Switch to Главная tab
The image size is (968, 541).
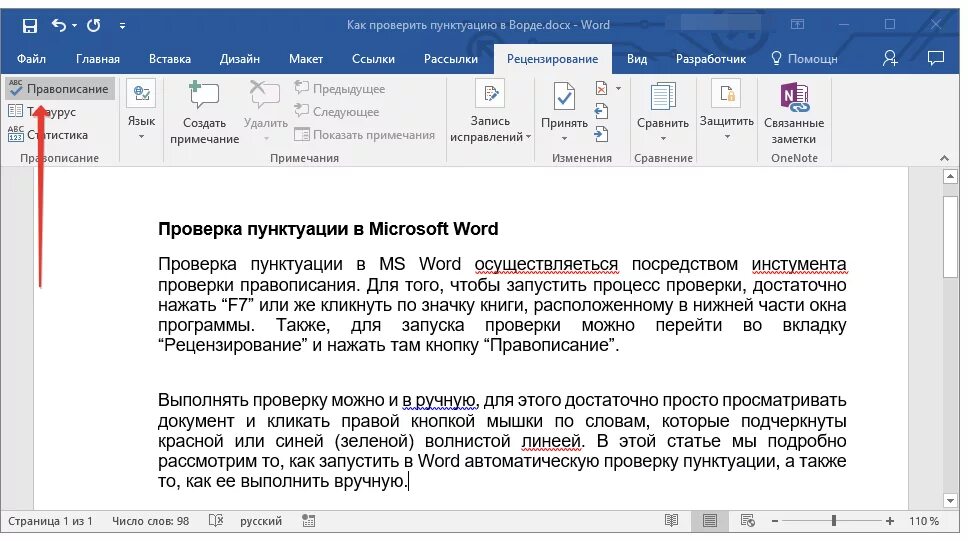pos(98,59)
